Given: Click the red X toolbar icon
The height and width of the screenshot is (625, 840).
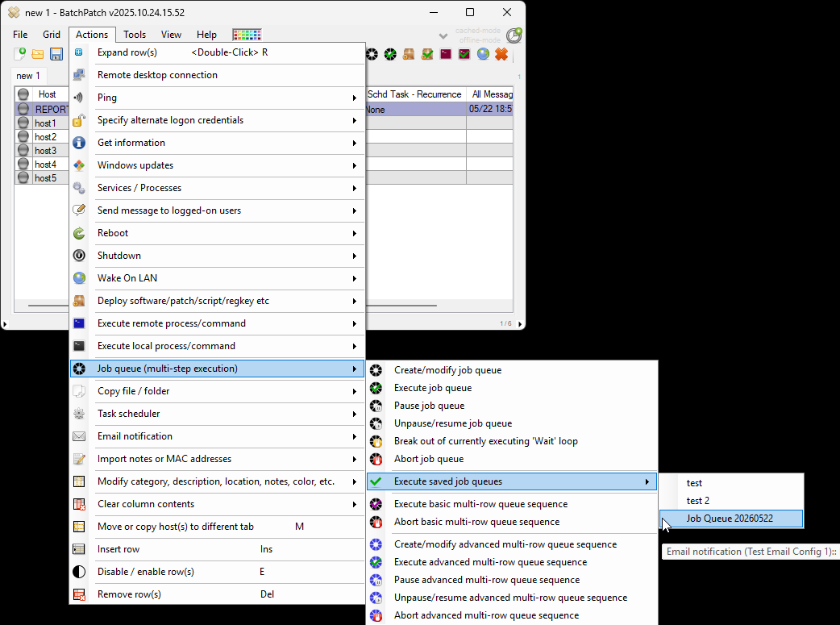Looking at the screenshot, I should (501, 53).
